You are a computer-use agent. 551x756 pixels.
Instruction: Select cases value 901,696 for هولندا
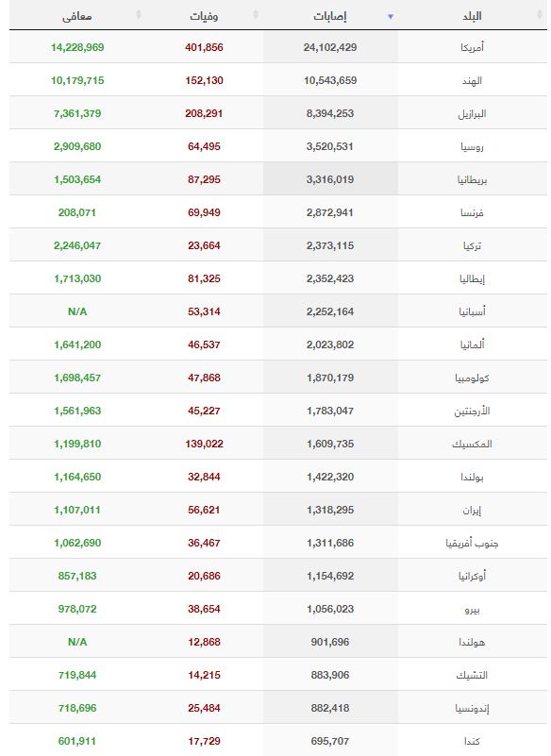point(330,642)
